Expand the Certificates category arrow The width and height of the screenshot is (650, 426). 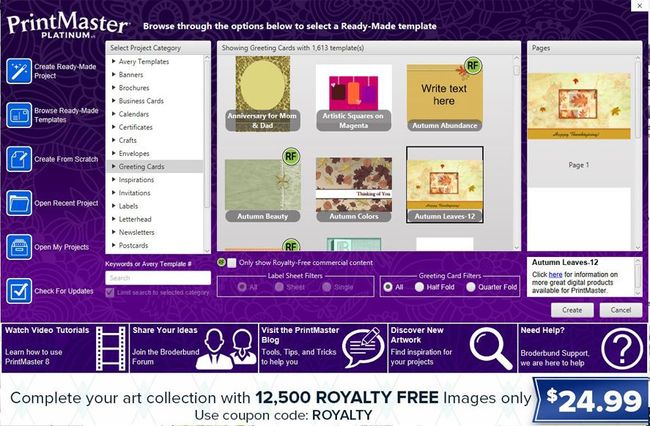(114, 127)
